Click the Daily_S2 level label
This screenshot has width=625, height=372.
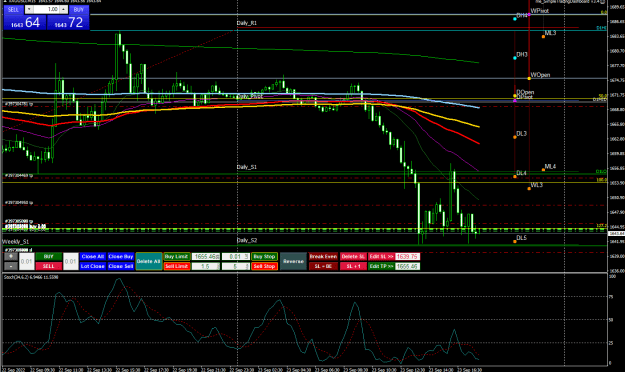pos(247,240)
